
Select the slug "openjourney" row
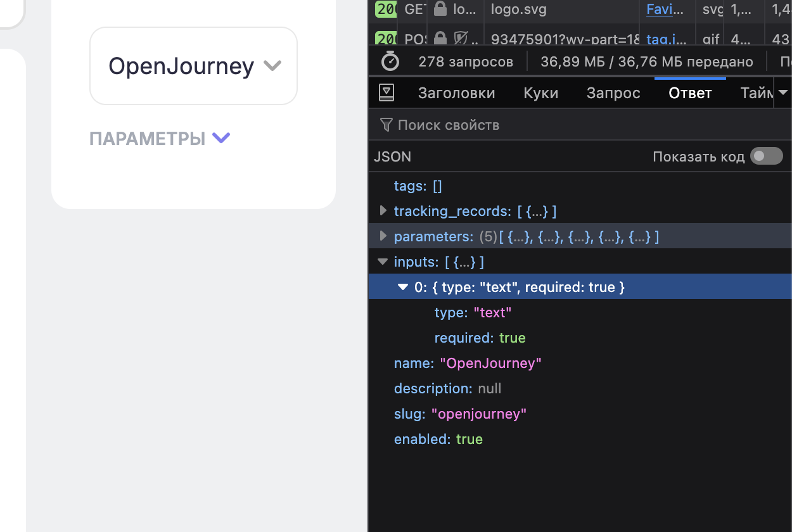pyautogui.click(x=580, y=414)
